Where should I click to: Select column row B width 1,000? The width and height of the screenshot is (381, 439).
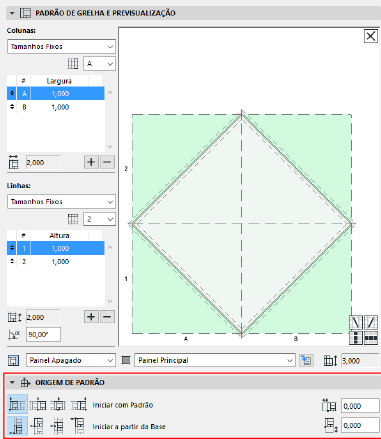(x=60, y=107)
